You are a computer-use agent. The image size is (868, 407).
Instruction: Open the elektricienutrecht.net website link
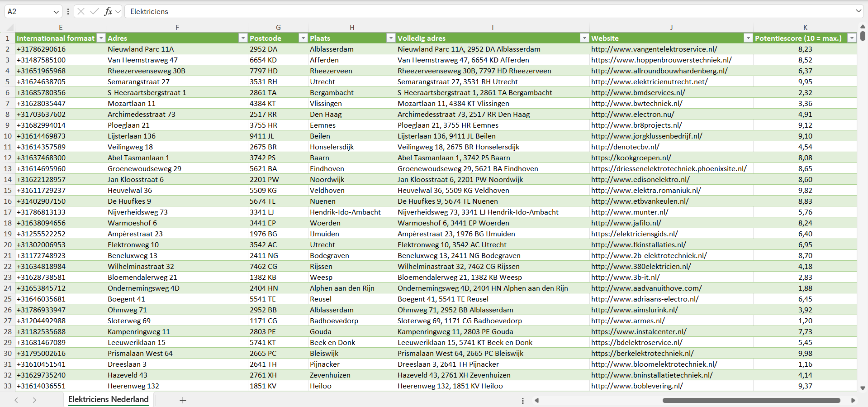point(649,81)
